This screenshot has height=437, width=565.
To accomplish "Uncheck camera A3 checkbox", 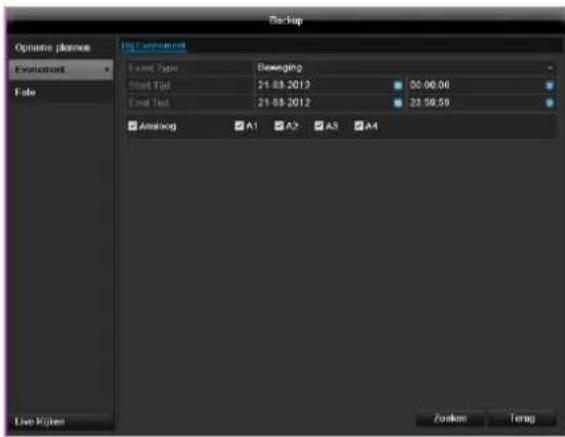I will [319, 126].
